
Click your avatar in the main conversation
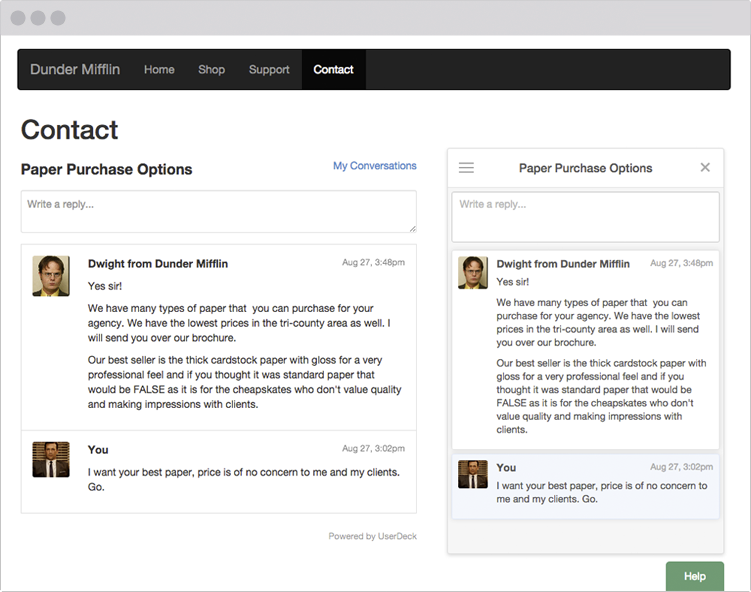(x=51, y=459)
